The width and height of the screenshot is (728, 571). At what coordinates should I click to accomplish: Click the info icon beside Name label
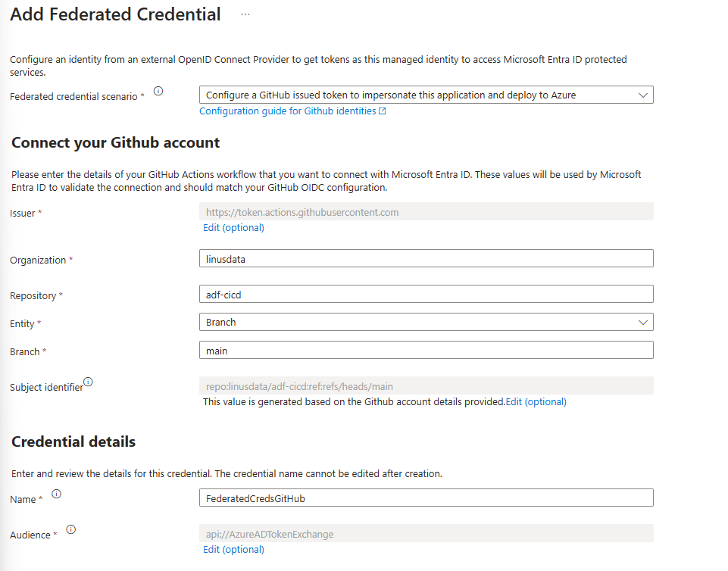point(56,494)
